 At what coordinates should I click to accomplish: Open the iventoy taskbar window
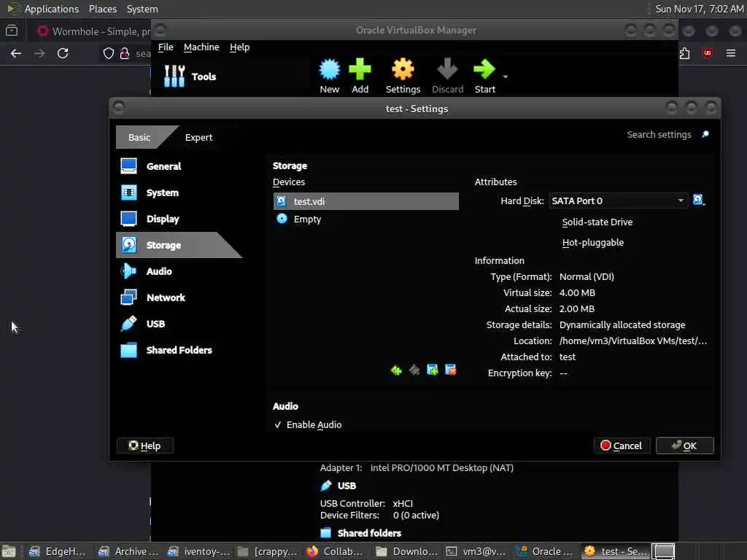click(x=198, y=551)
